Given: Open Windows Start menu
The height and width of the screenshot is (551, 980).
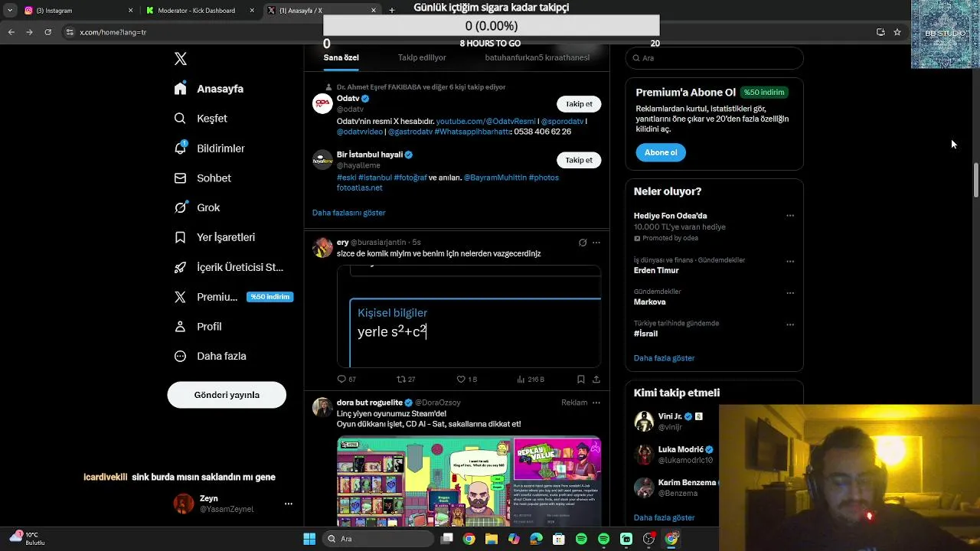Looking at the screenshot, I should 309,539.
